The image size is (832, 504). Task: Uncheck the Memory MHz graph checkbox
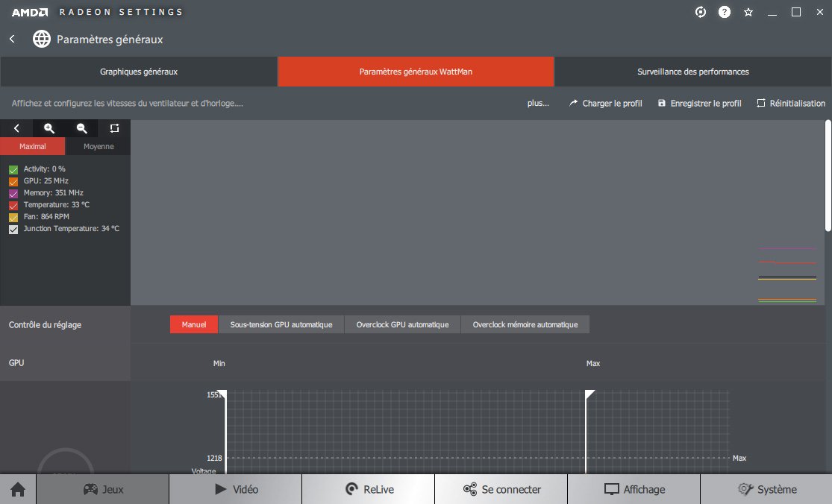pos(13,193)
